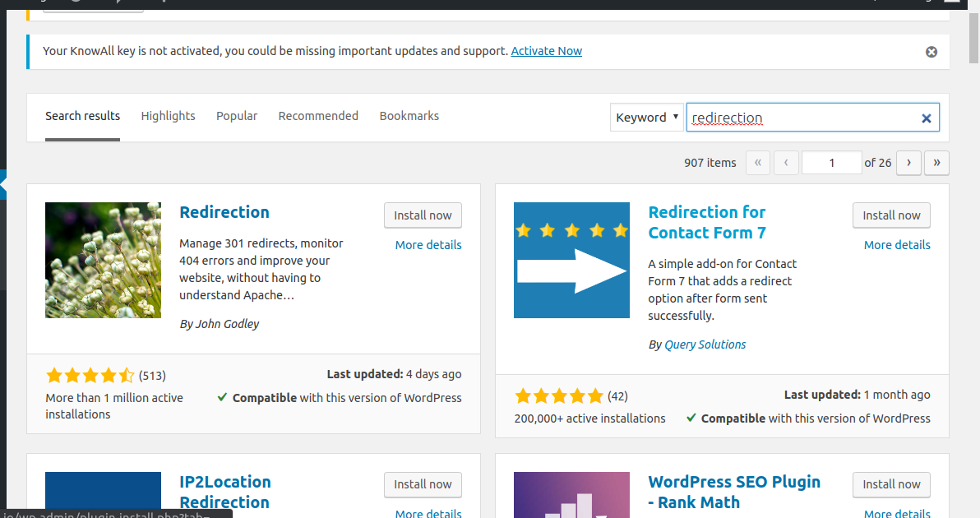
Task: View more details for IP2Location Redirection
Action: [x=428, y=513]
